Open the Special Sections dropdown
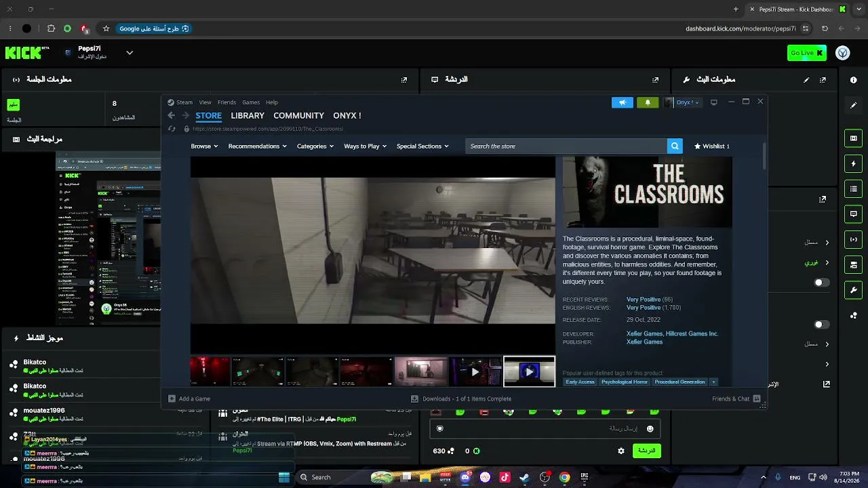 (x=423, y=146)
